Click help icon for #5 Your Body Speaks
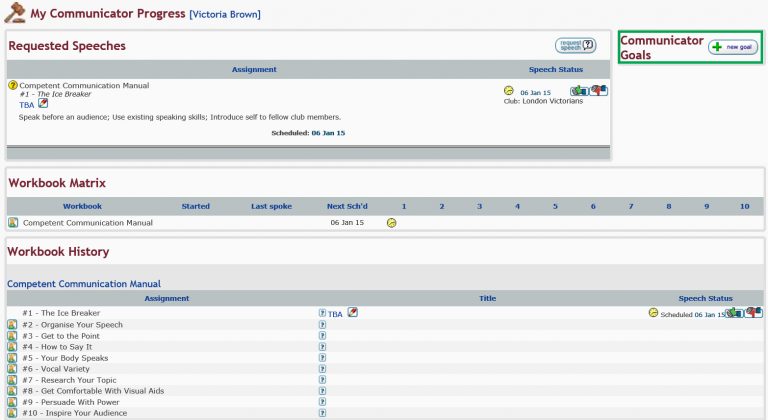The image size is (768, 420). pyautogui.click(x=322, y=358)
